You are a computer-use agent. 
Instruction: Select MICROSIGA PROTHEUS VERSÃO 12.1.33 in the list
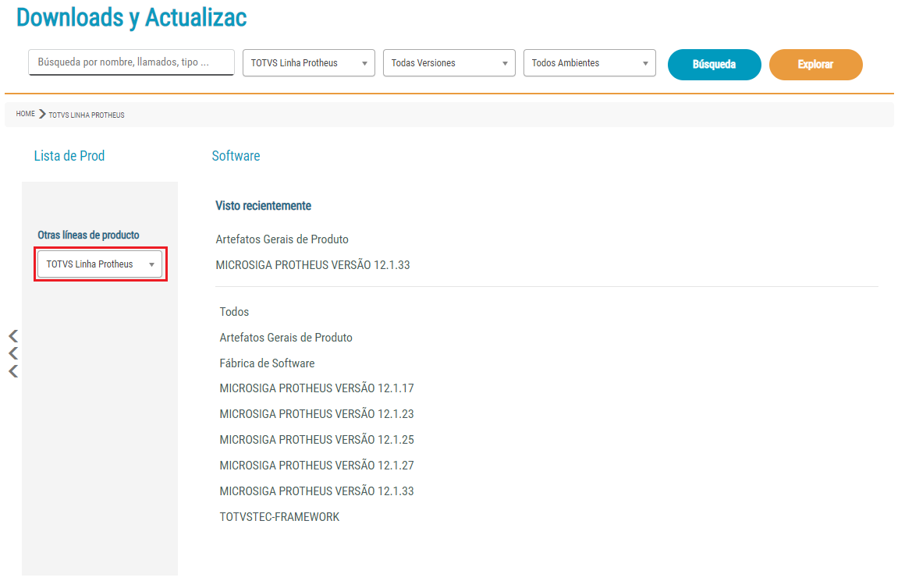[x=316, y=491]
